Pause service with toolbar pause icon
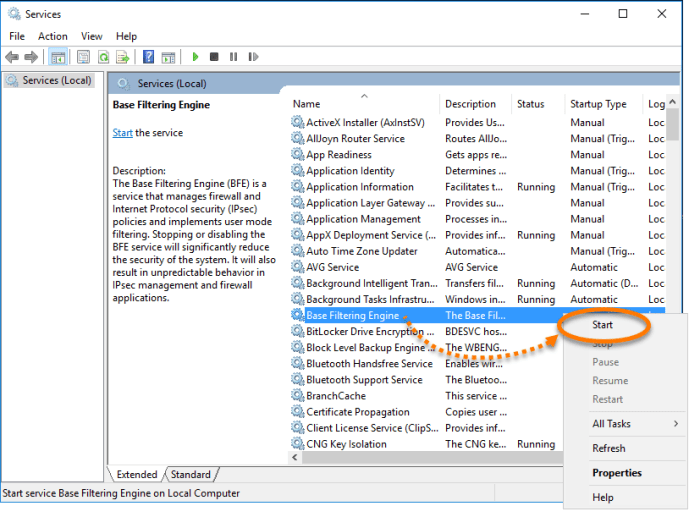 (233, 57)
